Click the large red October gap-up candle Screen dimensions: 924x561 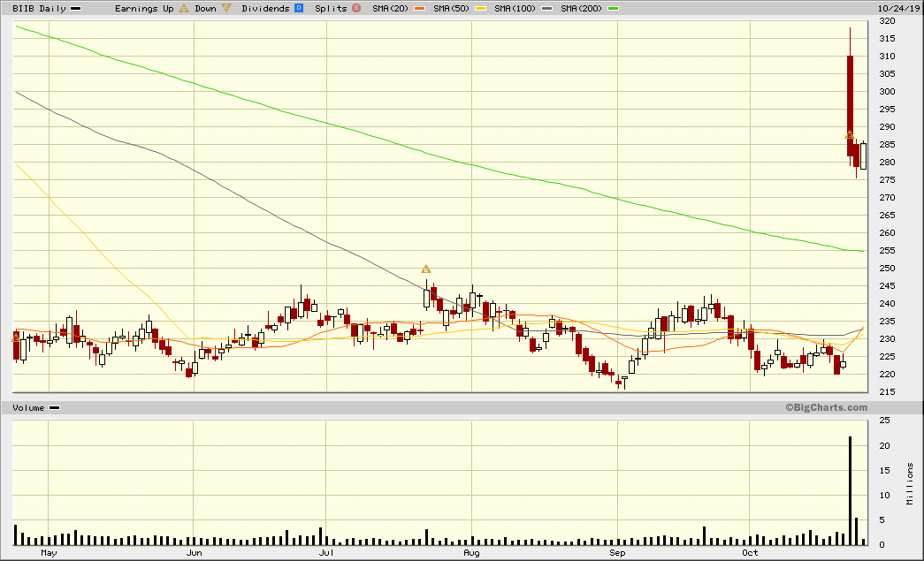(x=850, y=106)
